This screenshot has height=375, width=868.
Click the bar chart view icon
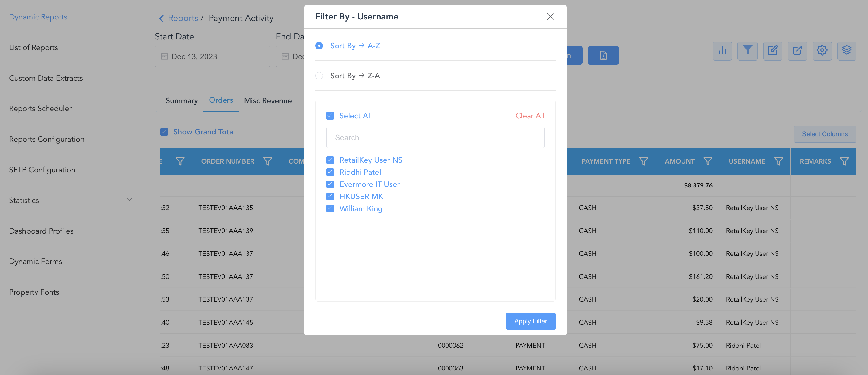(x=722, y=51)
